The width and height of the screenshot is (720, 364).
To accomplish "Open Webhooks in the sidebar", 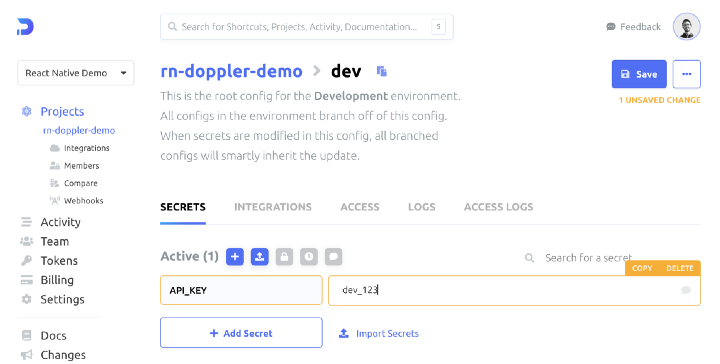I will pyautogui.click(x=84, y=201).
